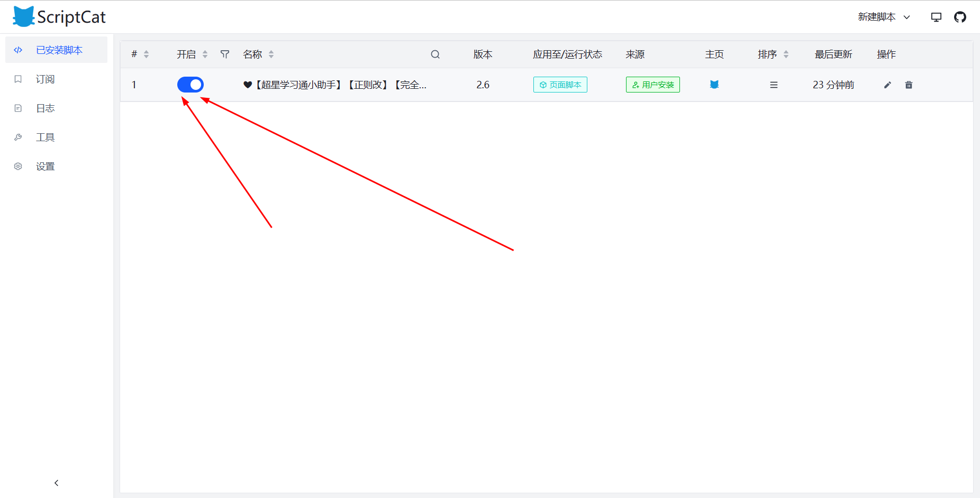This screenshot has width=980, height=498.
Task: Click the 设置 gear icon in sidebar
Action: (18, 166)
